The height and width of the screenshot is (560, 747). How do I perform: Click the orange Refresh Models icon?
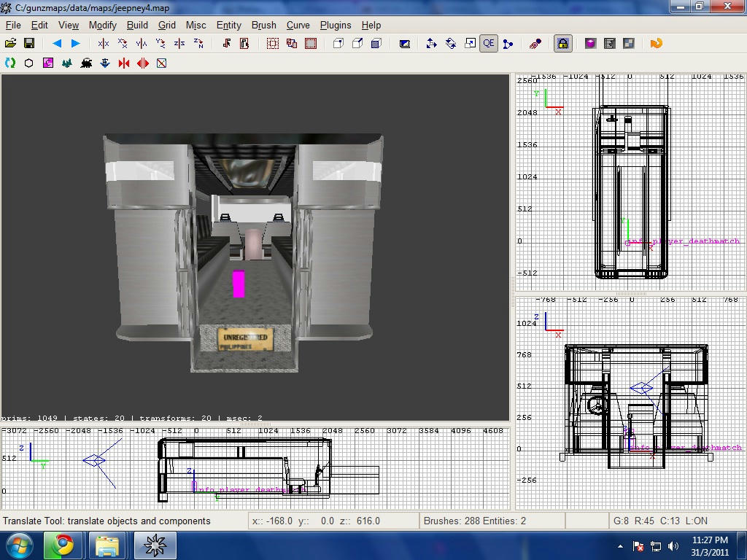pos(656,44)
